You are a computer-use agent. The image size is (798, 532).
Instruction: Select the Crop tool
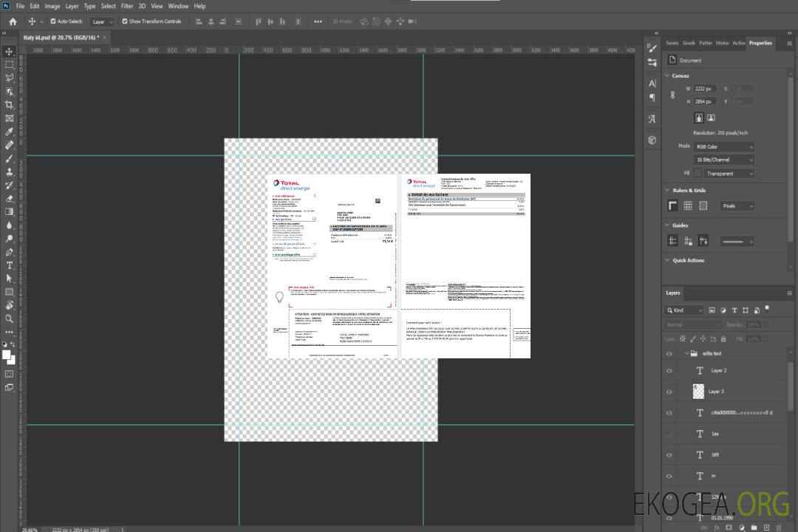10,105
